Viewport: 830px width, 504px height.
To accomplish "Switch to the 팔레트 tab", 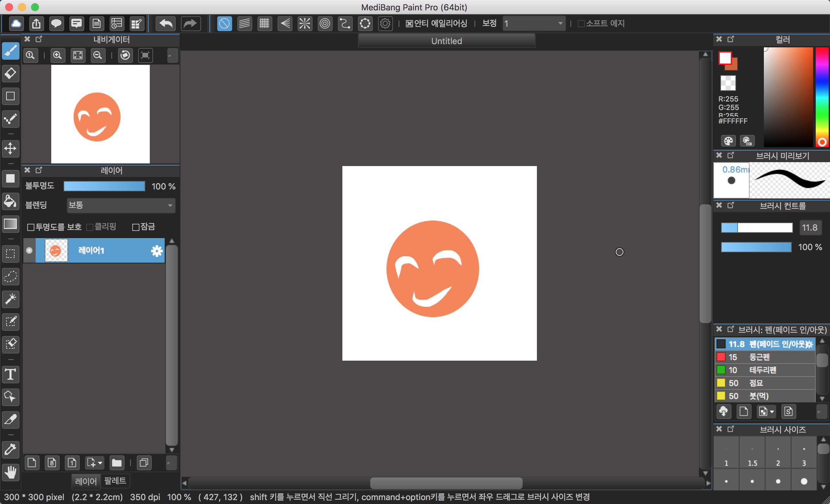I will click(115, 480).
